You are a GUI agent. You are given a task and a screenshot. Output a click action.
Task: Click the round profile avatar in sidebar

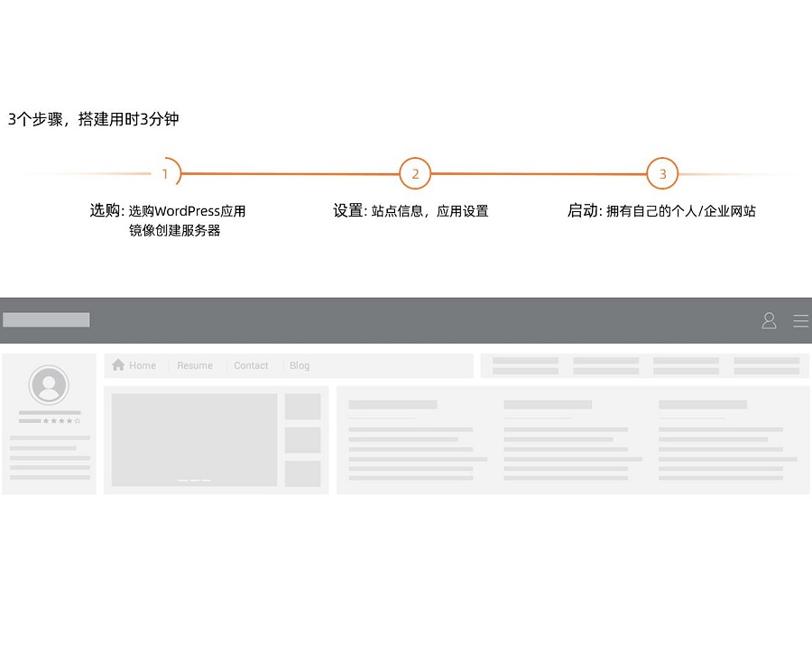pyautogui.click(x=49, y=384)
